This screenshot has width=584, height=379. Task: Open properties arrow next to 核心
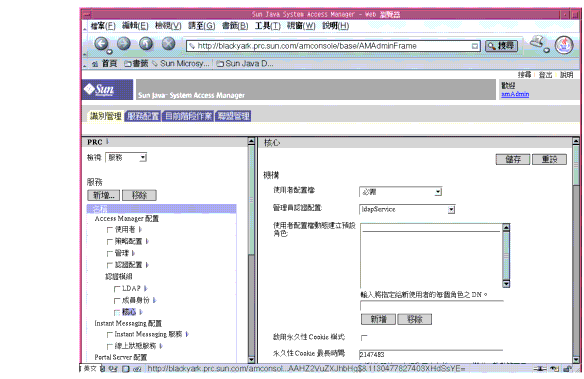pos(141,312)
